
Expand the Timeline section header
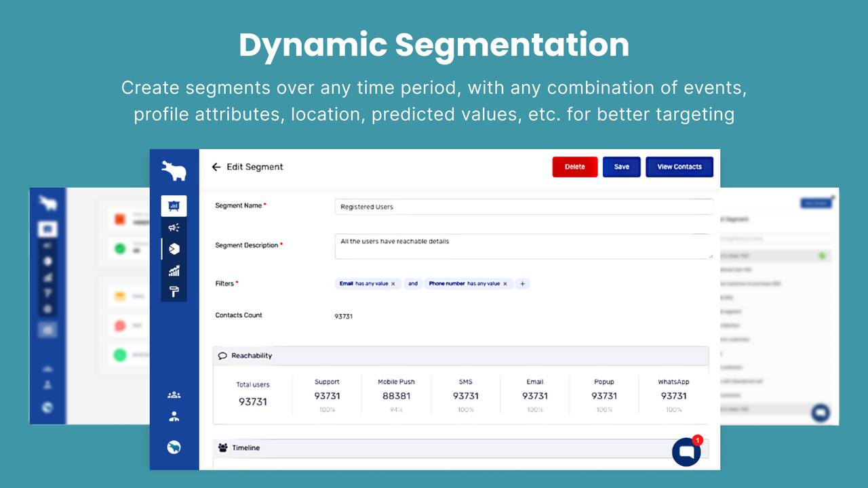tap(461, 448)
